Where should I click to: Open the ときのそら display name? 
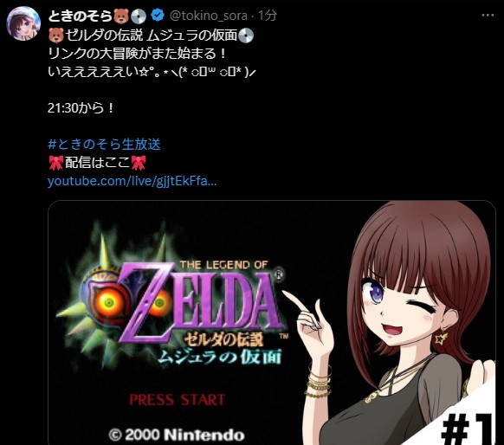(x=80, y=16)
